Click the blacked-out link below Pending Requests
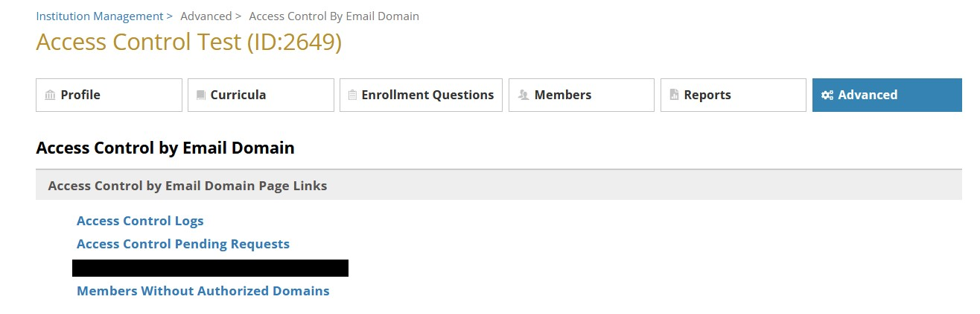This screenshot has width=980, height=314. point(210,268)
